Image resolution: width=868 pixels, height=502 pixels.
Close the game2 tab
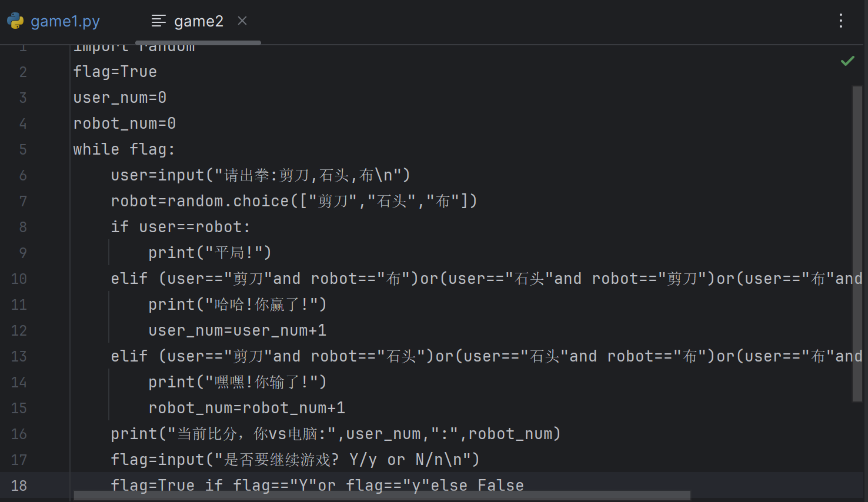tap(242, 20)
